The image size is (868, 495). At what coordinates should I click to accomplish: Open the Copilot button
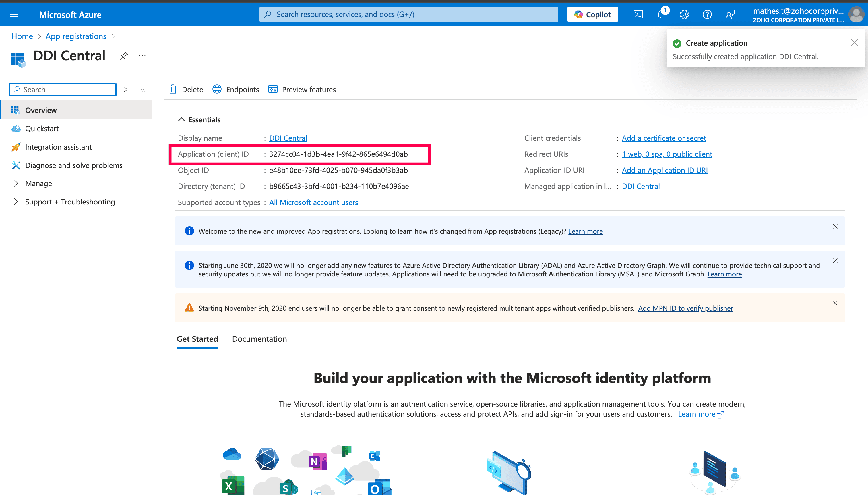592,14
